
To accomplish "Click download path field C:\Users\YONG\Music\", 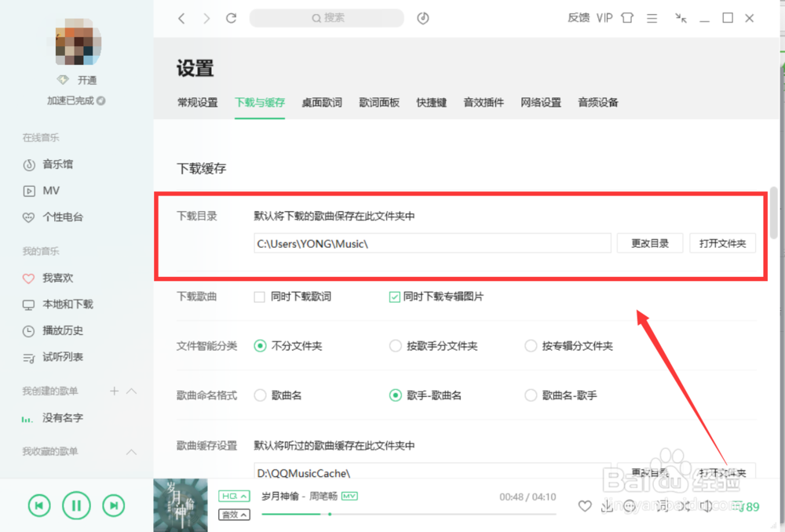I will pyautogui.click(x=433, y=243).
